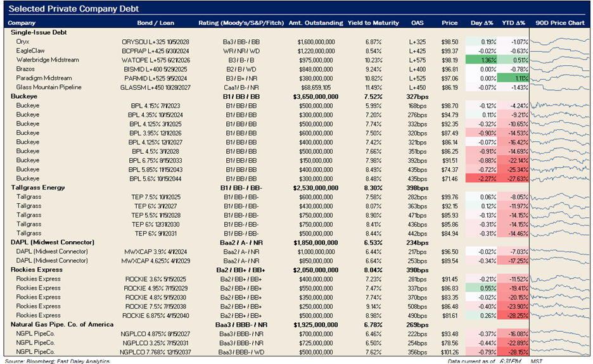The height and width of the screenshot is (364, 593).
Task: Click the 'PARMID L+525 9/5/2024' loan cell
Action: [x=155, y=78]
